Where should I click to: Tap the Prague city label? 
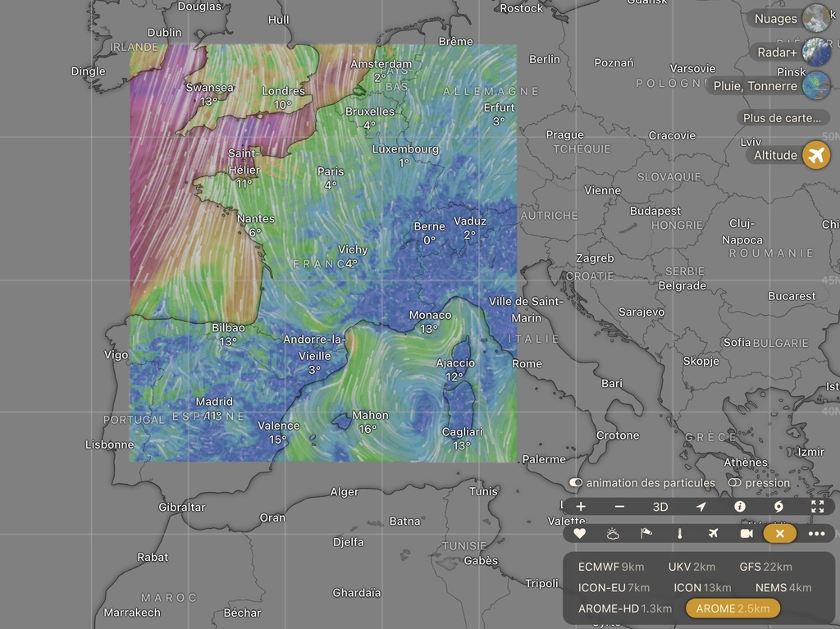click(564, 134)
